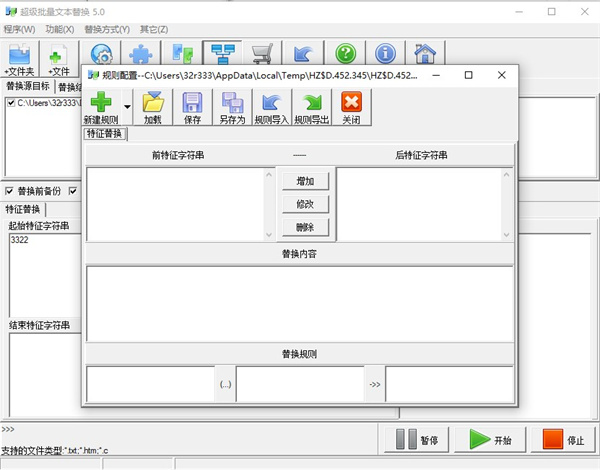
Task: Click inside the 替换内容 text area
Action: click(x=300, y=301)
